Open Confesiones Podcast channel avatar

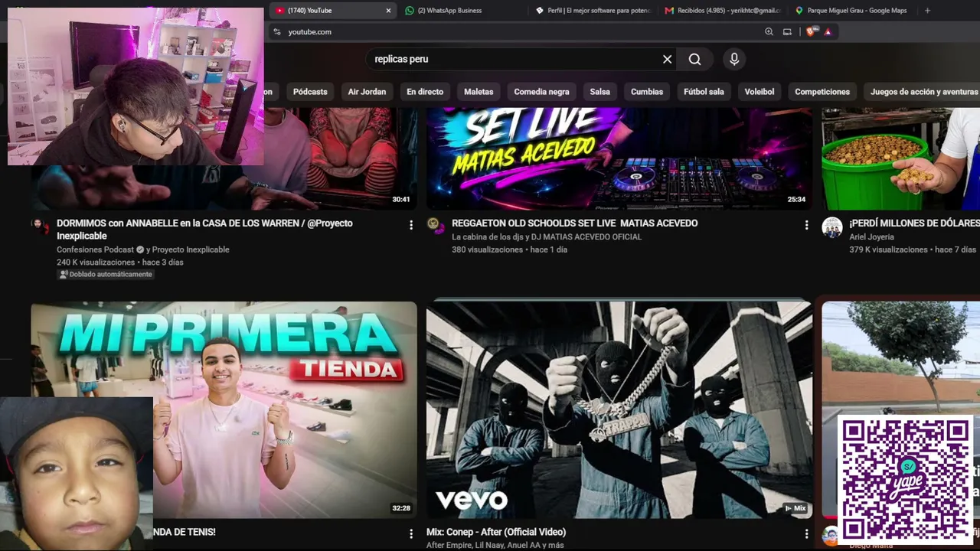40,227
